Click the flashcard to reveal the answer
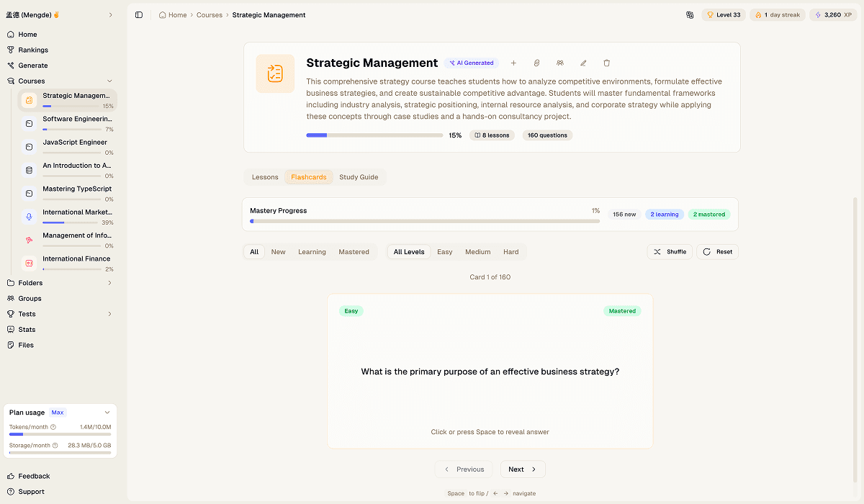 (x=490, y=371)
